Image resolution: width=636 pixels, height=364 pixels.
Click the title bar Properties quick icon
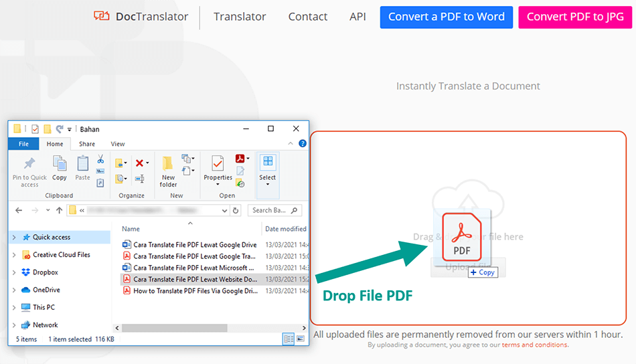(x=35, y=129)
